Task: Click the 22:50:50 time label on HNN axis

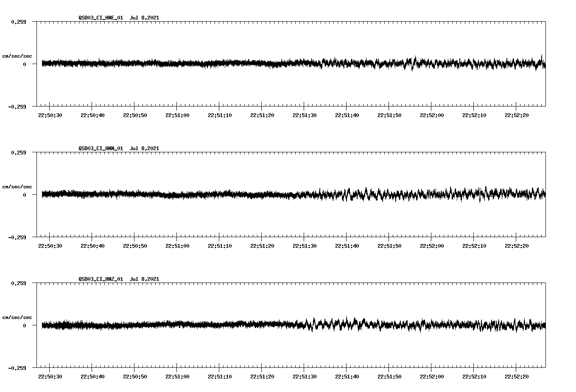Action: click(135, 246)
